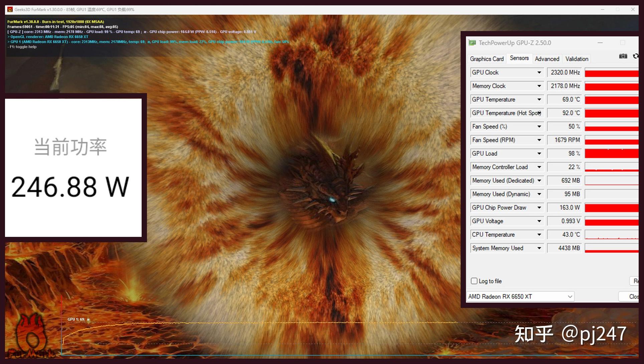644x364 pixels.
Task: Click the 69.0 °C GPU temperature value
Action: [565, 99]
